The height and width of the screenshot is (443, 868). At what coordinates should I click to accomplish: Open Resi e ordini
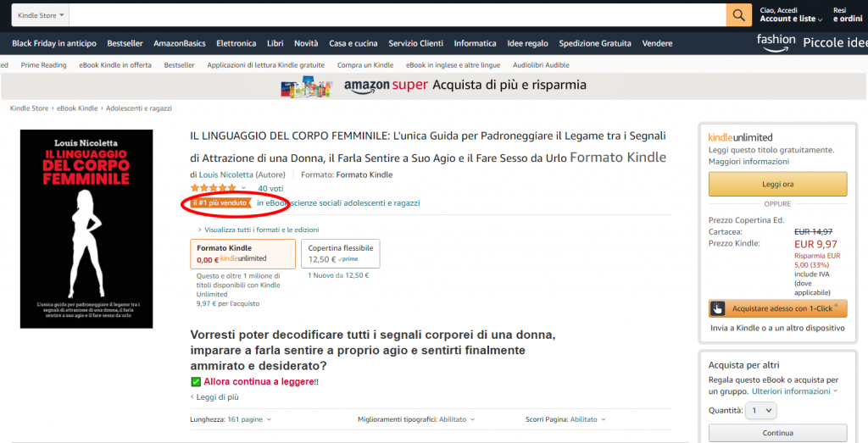pos(848,15)
